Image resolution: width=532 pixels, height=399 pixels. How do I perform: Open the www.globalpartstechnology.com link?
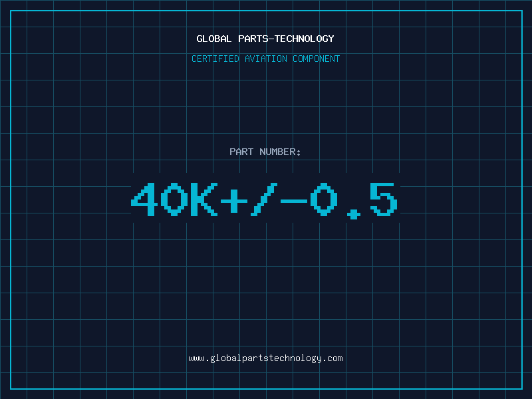coord(265,358)
